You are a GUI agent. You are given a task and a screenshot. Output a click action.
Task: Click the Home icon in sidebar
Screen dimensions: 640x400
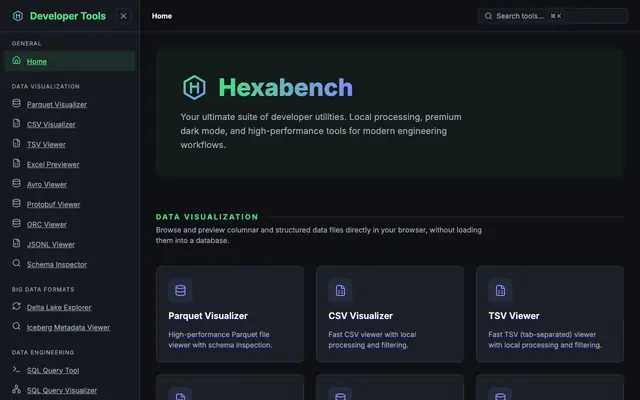(16, 60)
